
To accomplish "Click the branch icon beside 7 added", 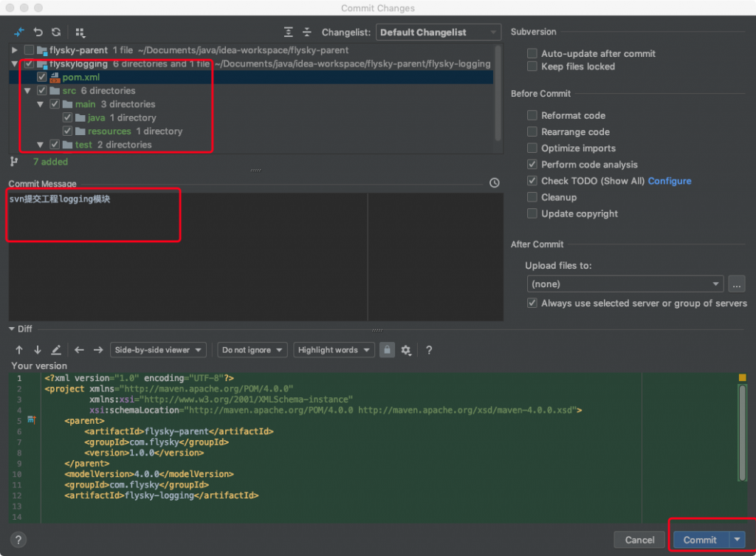I will tap(15, 162).
